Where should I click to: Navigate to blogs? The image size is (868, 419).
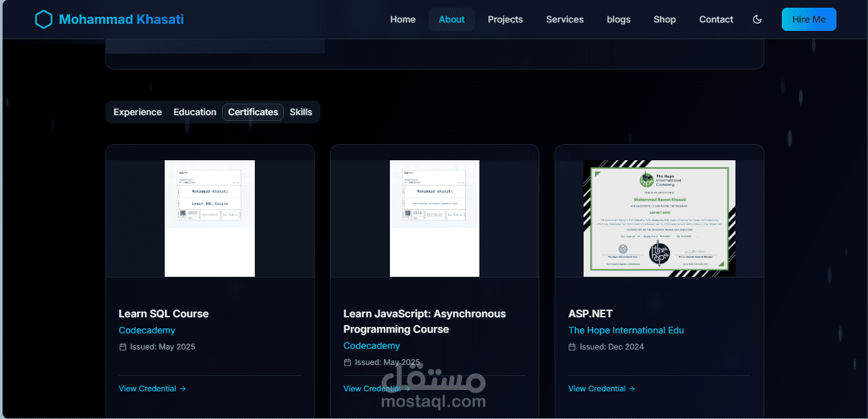coord(618,19)
